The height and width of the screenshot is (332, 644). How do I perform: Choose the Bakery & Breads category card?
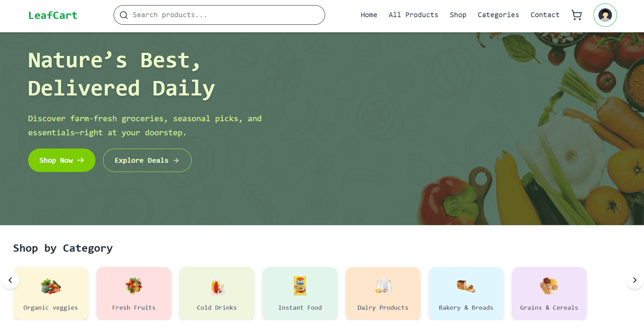point(466,294)
